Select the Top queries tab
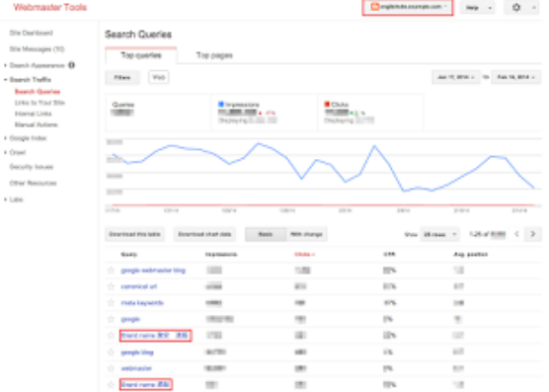Screen dimensions: 549x392 [141, 55]
